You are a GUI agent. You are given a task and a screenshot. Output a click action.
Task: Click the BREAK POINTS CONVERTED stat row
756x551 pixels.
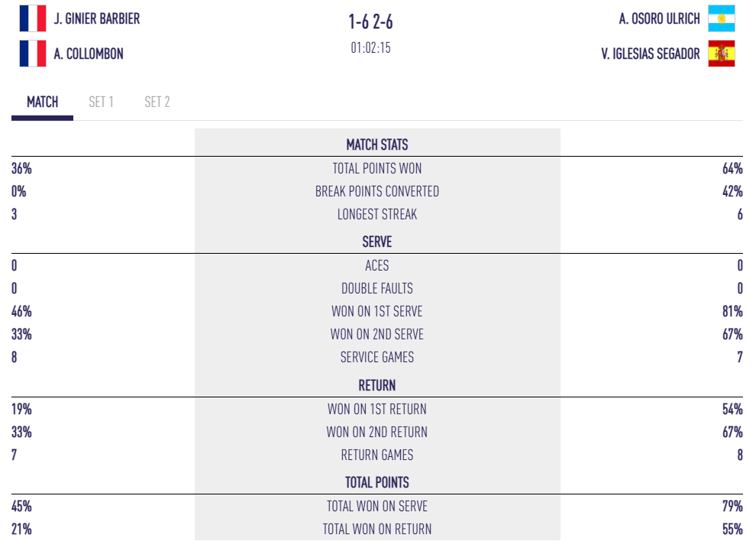376,191
